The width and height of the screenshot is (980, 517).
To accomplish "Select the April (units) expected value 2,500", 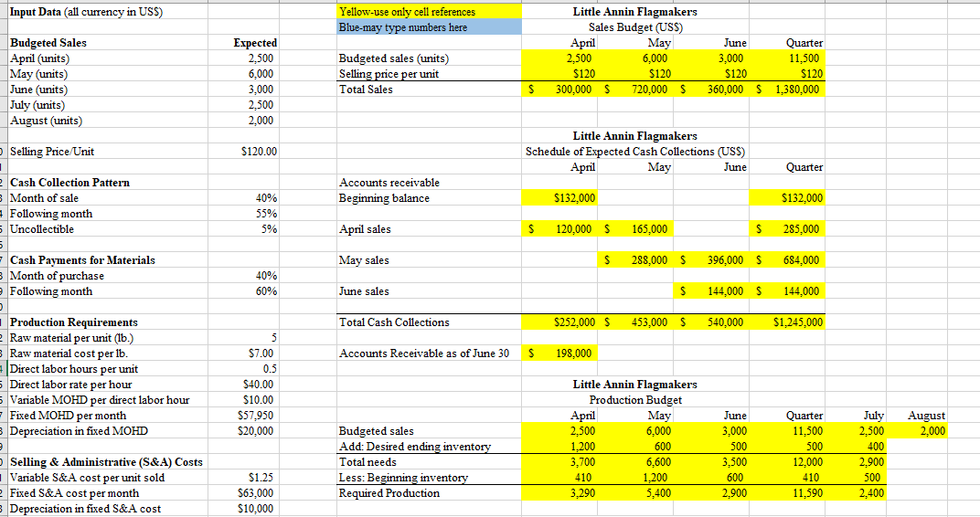I will pyautogui.click(x=244, y=58).
